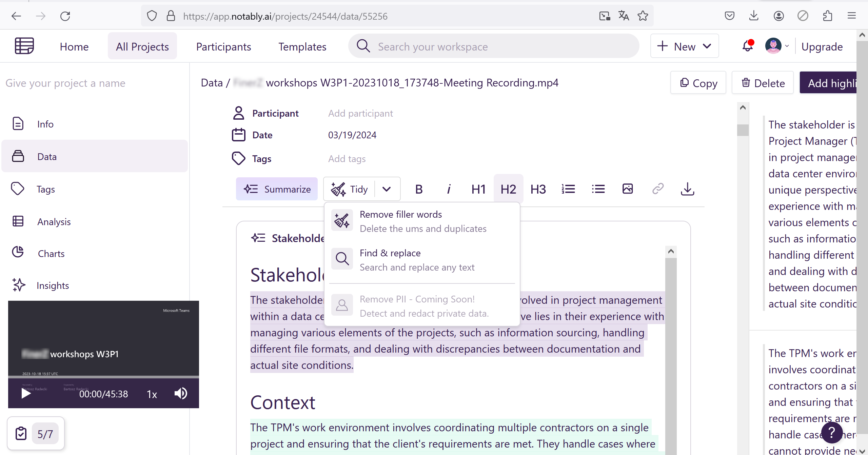Click the Delete button

point(763,83)
